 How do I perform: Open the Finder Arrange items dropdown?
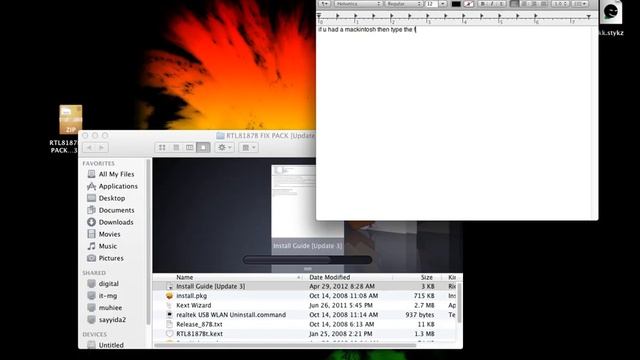(x=249, y=147)
